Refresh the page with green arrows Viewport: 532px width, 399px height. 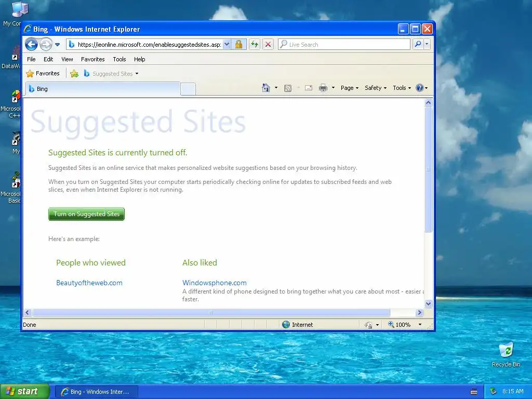click(255, 45)
